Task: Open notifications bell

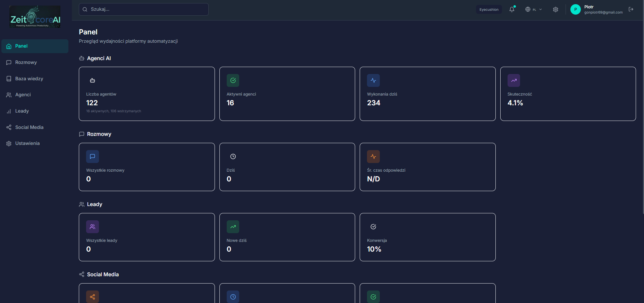Action: 512,9
